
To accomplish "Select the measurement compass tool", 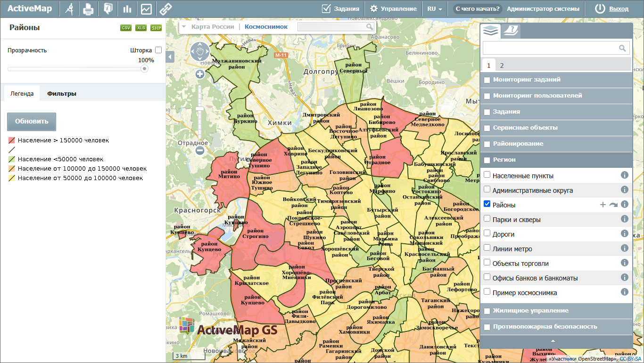I will (x=70, y=8).
